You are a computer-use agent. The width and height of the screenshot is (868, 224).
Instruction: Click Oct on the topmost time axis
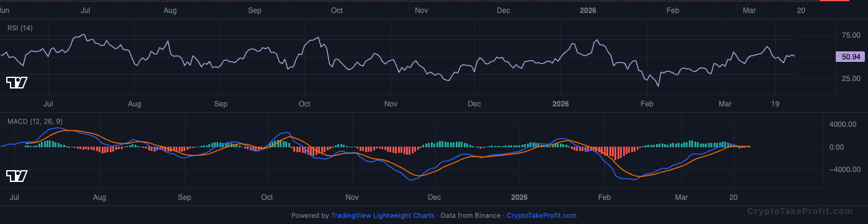coord(337,11)
